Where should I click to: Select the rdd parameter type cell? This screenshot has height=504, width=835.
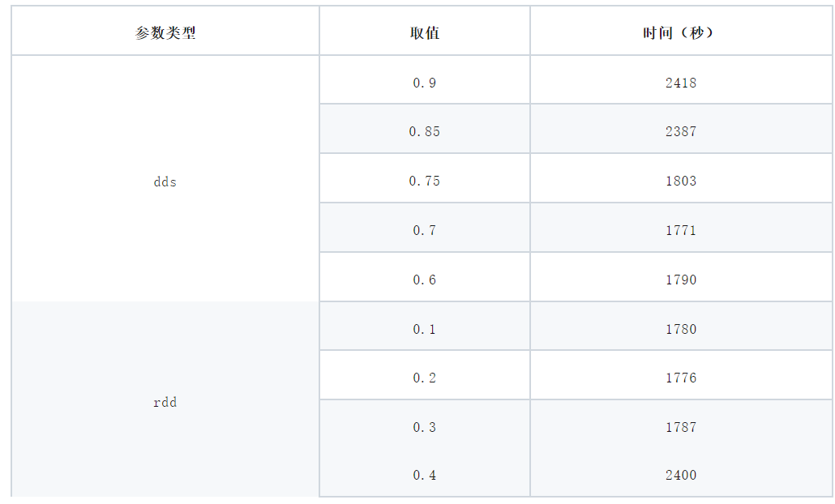pos(165,402)
